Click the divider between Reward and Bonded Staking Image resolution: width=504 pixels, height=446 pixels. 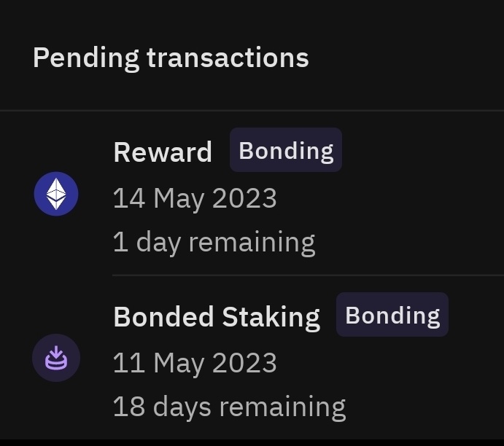pos(308,275)
